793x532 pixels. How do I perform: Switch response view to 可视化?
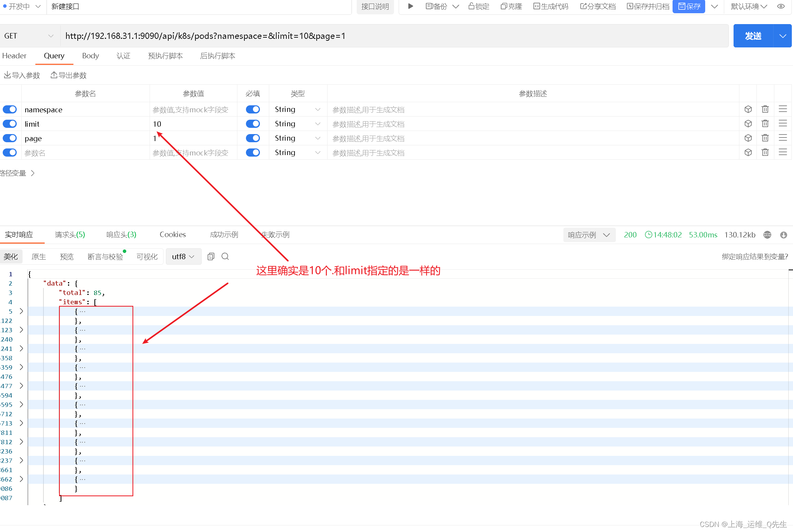click(147, 256)
